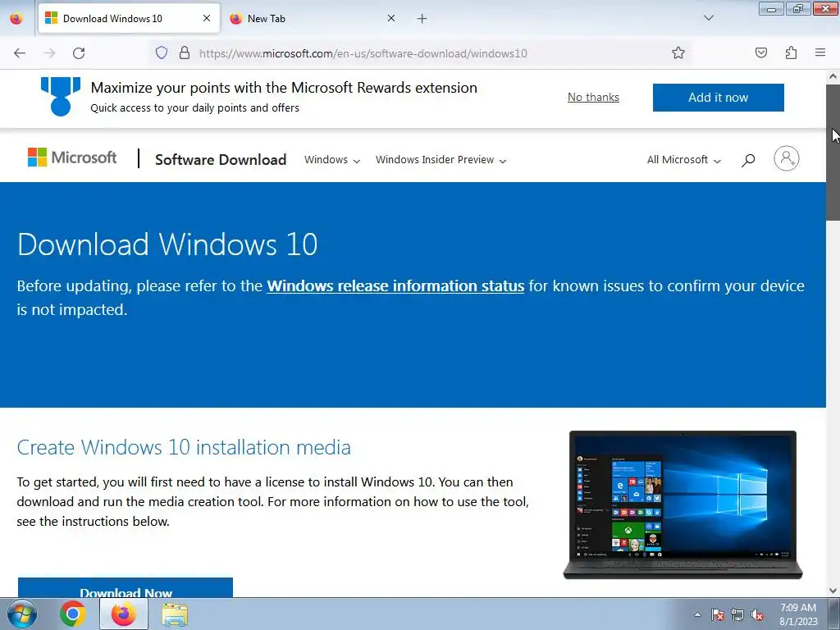Reload the current page
This screenshot has height=630, width=840.
pos(79,53)
